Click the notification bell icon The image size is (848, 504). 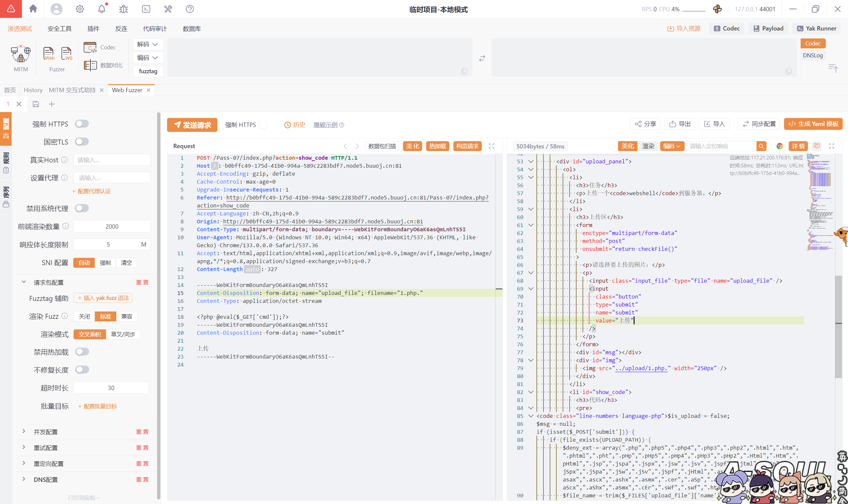click(x=101, y=9)
